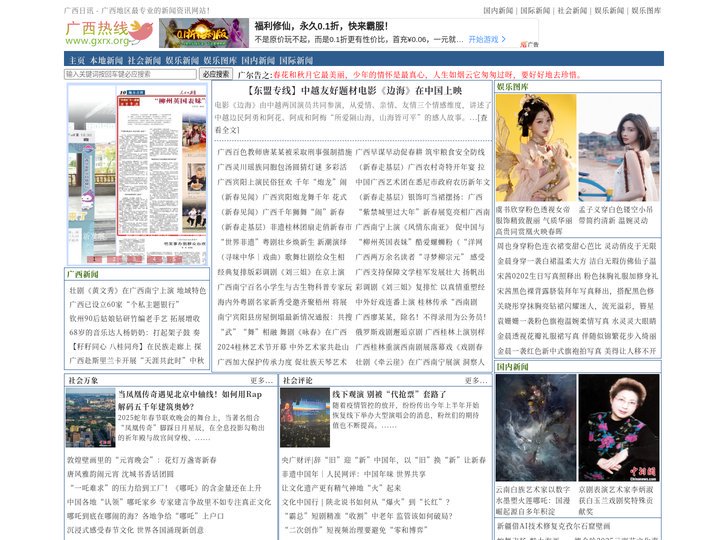Open 68岁的音乐达人杨奶奶 article

click(x=135, y=332)
